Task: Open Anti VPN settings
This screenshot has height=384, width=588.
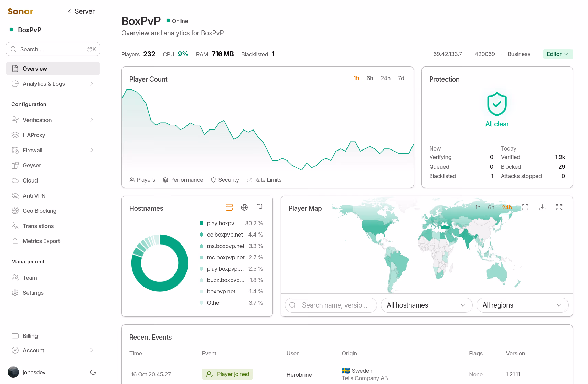Action: click(53, 196)
